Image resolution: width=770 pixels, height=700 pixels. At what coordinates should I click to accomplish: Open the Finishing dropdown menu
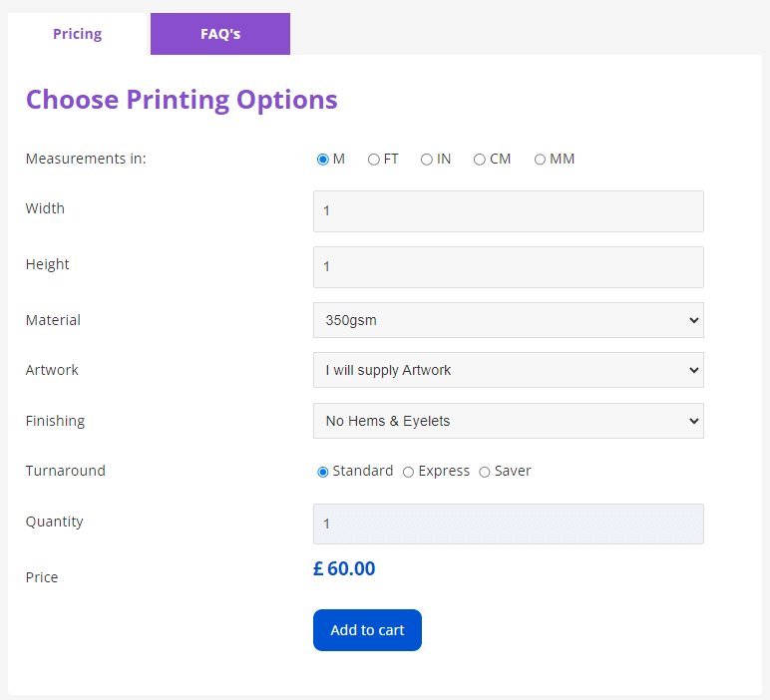pyautogui.click(x=508, y=421)
